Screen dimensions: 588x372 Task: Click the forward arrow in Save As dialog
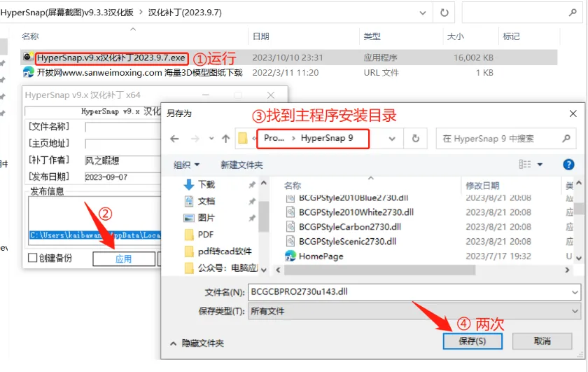click(195, 139)
